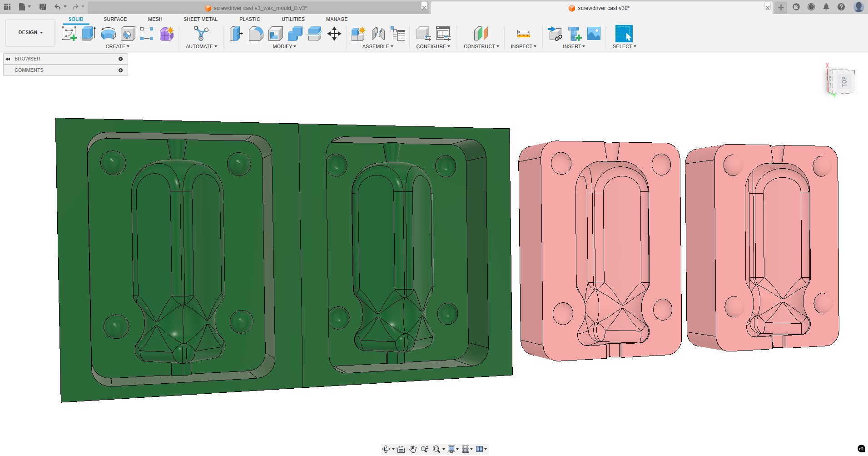The image size is (868, 456).
Task: Open the user profile avatar
Action: click(858, 7)
